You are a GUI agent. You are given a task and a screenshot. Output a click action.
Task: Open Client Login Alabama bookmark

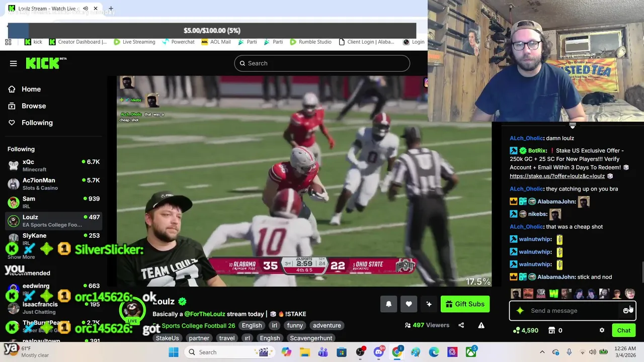[x=367, y=42]
